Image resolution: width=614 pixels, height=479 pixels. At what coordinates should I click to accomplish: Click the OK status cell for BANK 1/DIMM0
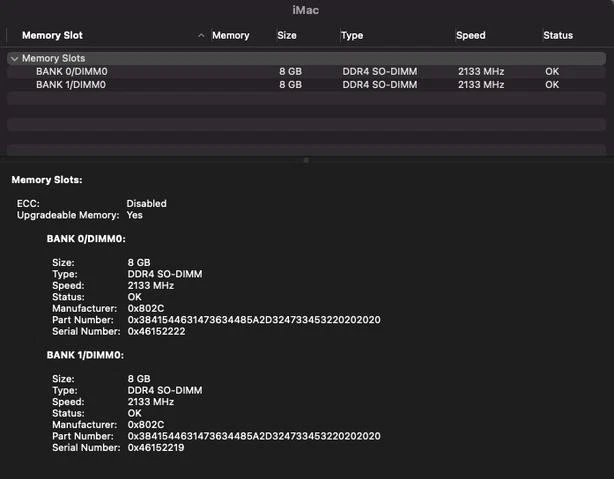[552, 85]
